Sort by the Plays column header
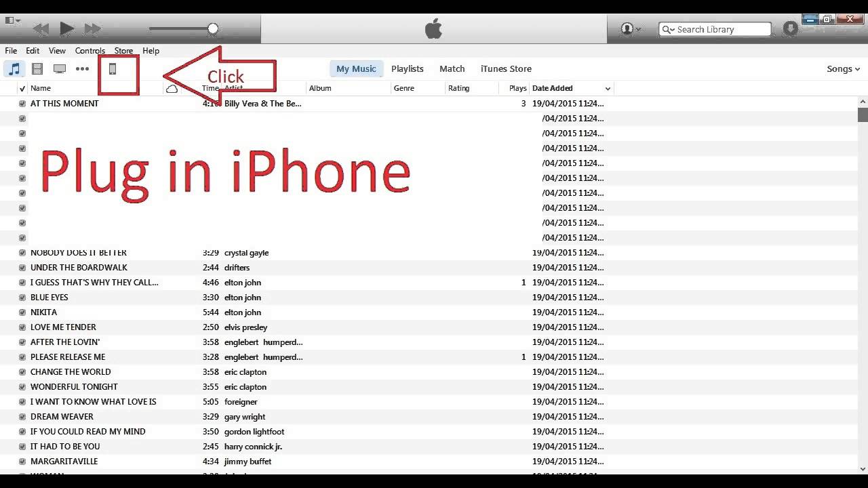Viewport: 868px width, 488px height. coord(517,88)
